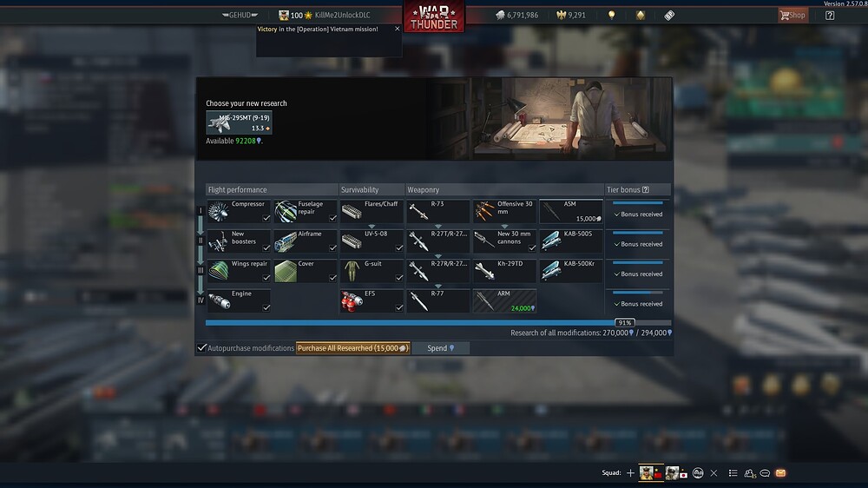Select the Kh-29TD missile modification
868x488 pixels.
coord(504,272)
